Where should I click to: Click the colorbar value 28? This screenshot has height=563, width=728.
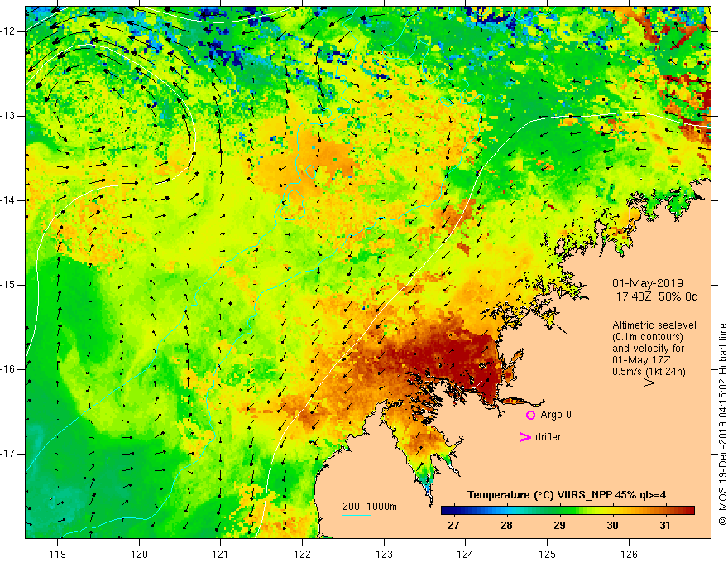click(x=506, y=526)
